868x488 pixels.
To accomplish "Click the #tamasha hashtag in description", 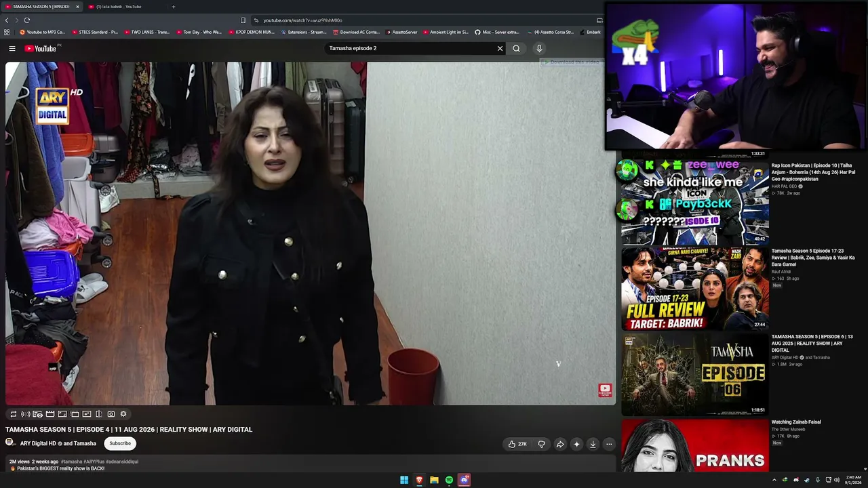I will (71, 462).
